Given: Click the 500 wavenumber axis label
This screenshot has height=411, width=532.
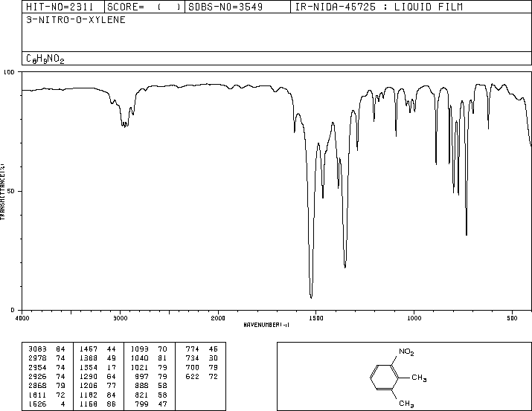Looking at the screenshot, I should point(512,318).
